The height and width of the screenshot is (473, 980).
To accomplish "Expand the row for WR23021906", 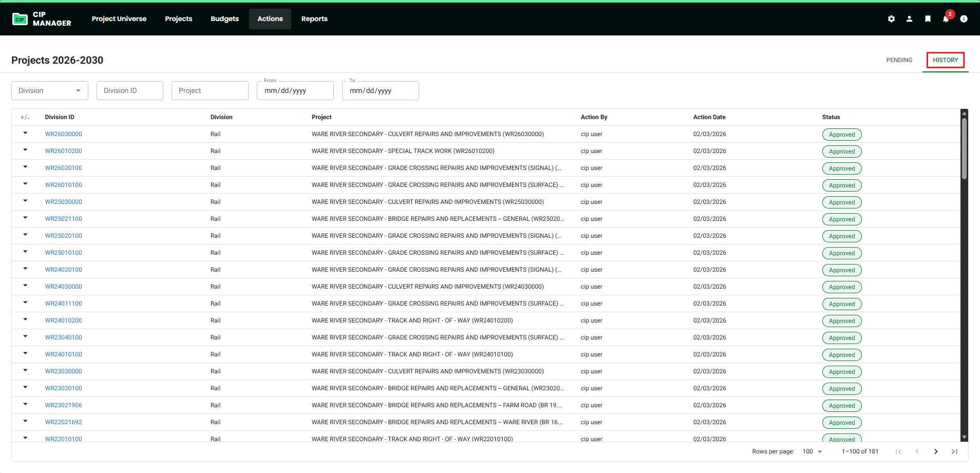I will [x=25, y=405].
